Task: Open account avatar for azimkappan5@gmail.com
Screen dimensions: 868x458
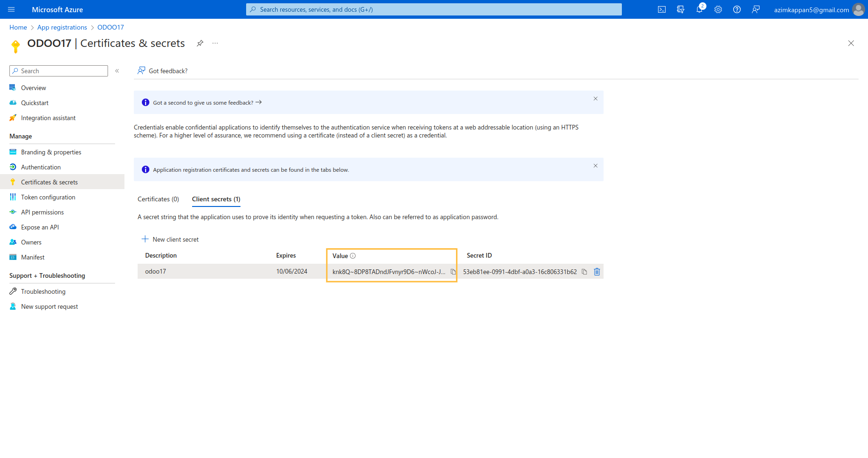Action: 858,9
